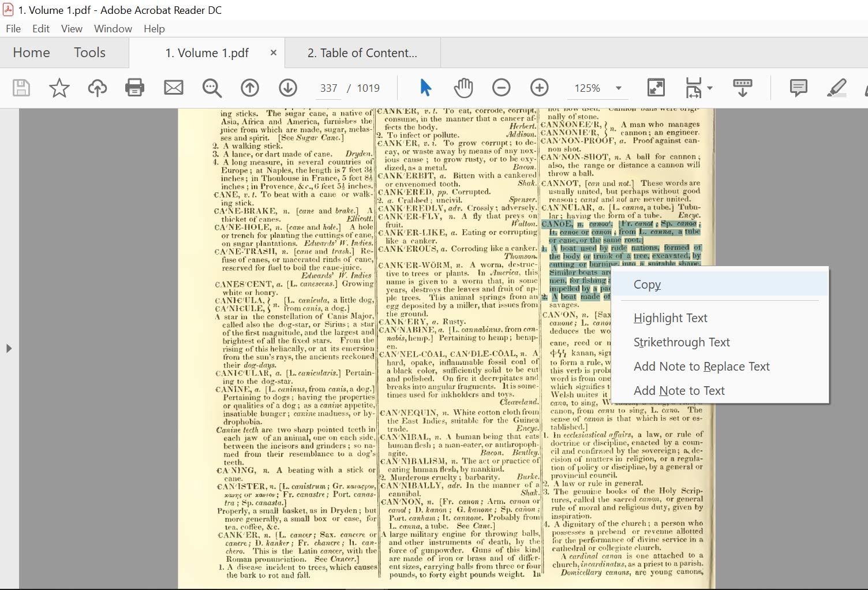Image resolution: width=868 pixels, height=590 pixels.
Task: Jump to the previous page
Action: (x=250, y=88)
